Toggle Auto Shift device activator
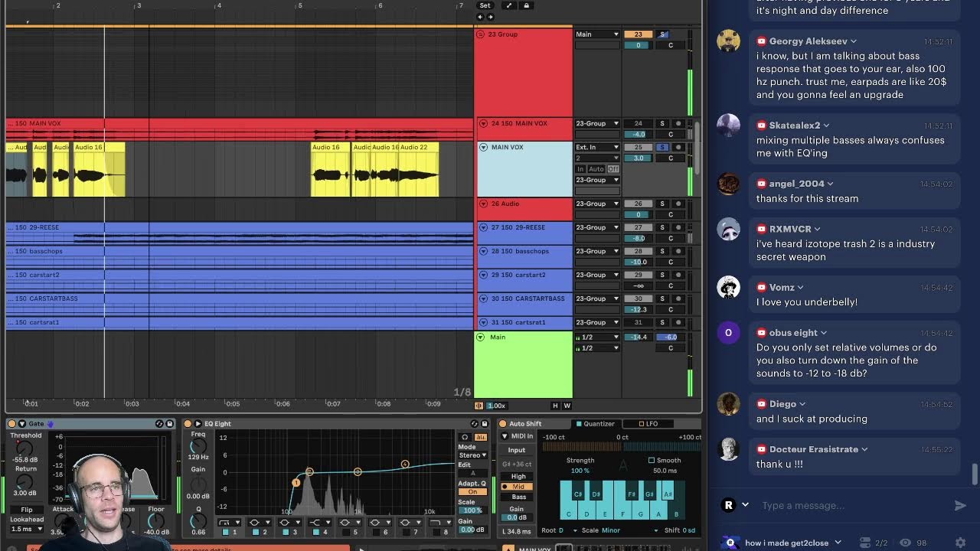 click(503, 424)
